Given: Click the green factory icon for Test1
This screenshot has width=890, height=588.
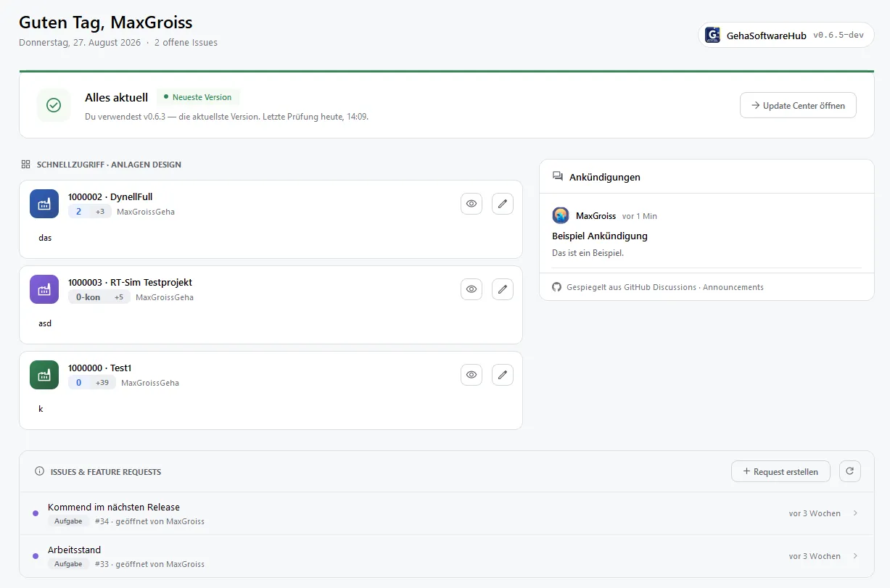Looking at the screenshot, I should [44, 375].
